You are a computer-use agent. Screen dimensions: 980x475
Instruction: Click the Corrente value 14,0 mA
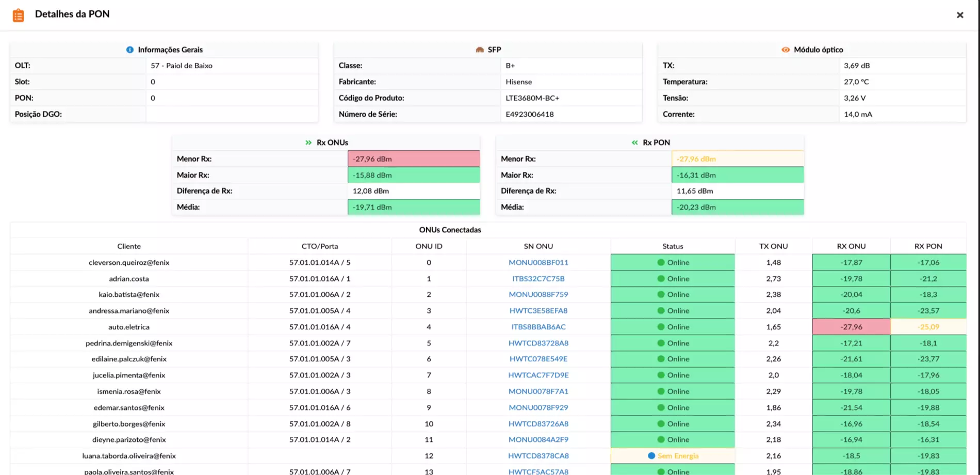click(x=858, y=114)
